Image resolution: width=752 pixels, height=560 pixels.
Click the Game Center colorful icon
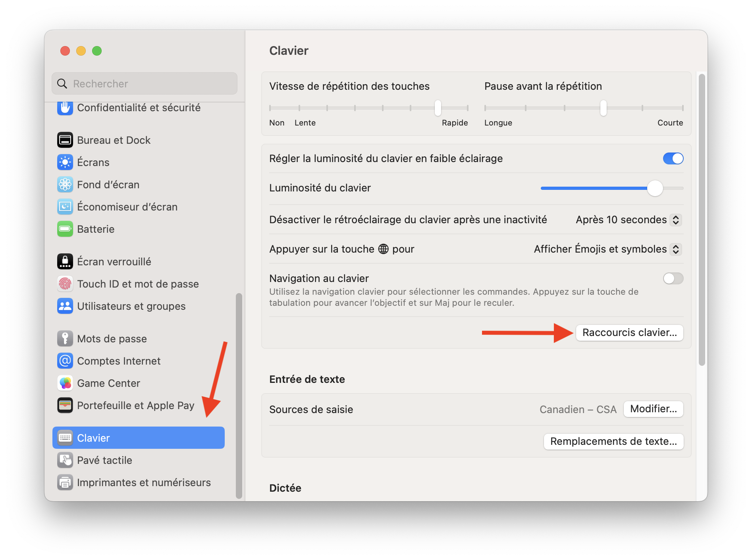pos(65,383)
